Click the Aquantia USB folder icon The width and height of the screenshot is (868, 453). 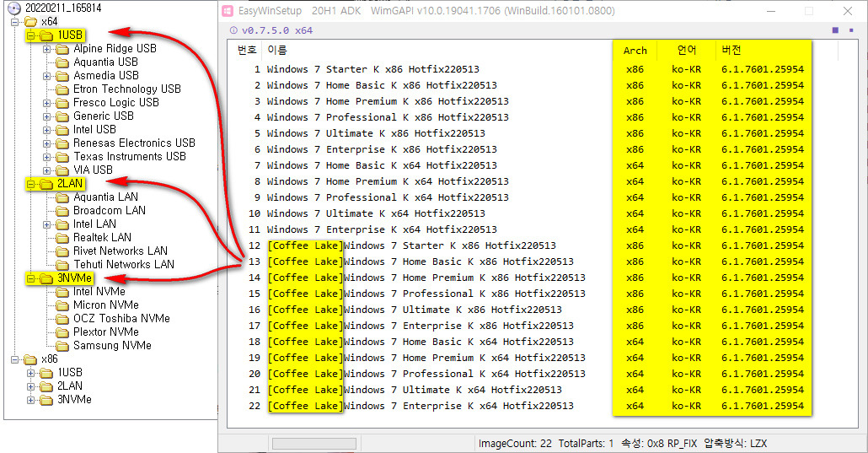click(x=62, y=62)
